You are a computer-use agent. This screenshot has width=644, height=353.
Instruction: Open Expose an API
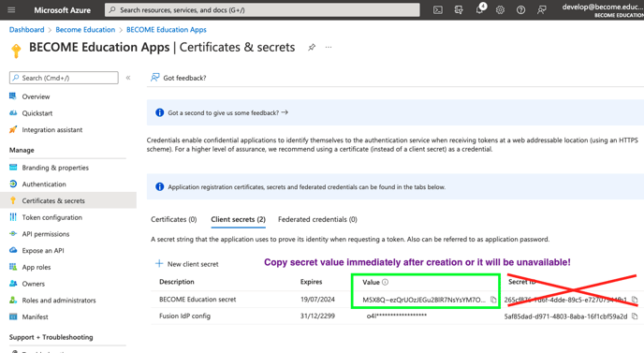tap(43, 250)
